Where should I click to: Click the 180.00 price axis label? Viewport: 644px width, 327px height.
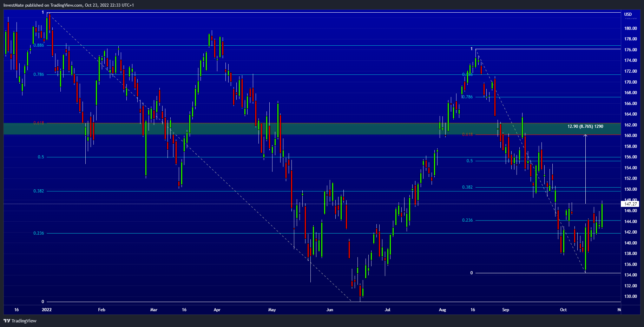[x=630, y=28]
